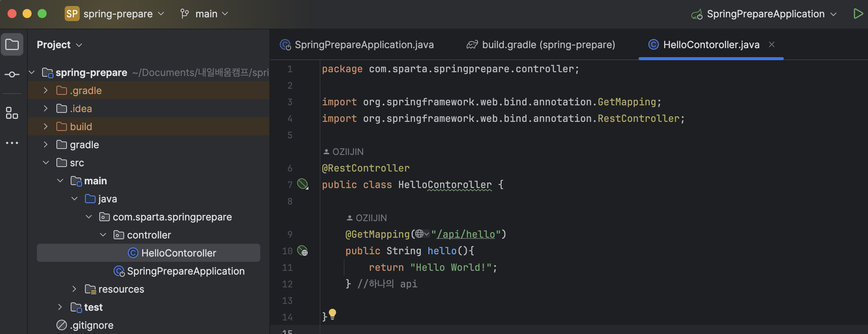Viewport: 868px width, 334px height.
Task: Click the package declaration on line 1
Action: pos(451,69)
